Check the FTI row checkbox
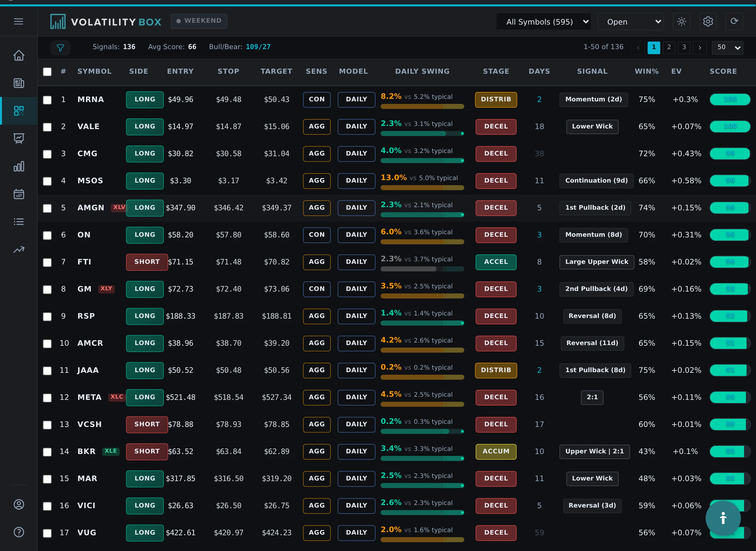This screenshot has width=756, height=551. [47, 262]
